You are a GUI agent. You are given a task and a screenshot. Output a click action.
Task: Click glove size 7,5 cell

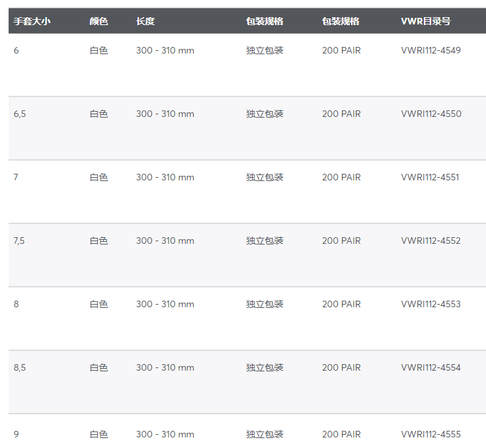pyautogui.click(x=19, y=241)
